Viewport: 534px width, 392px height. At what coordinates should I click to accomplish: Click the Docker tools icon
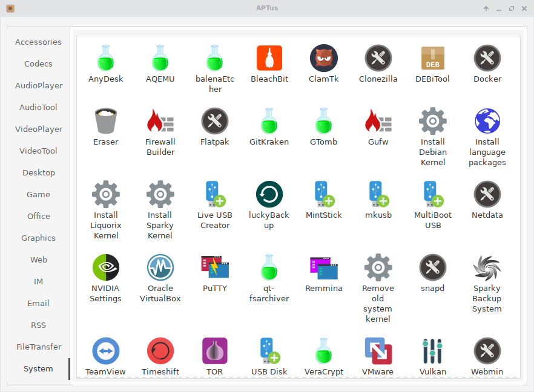487,58
